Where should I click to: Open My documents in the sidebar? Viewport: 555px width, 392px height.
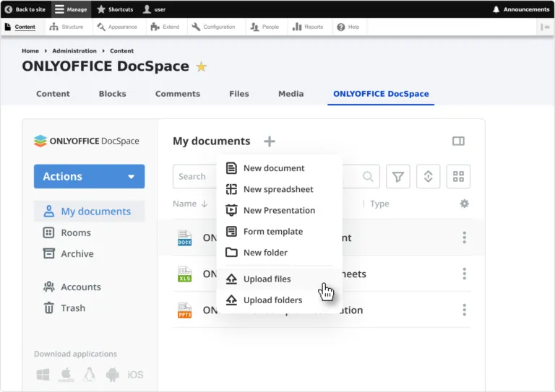click(89, 212)
